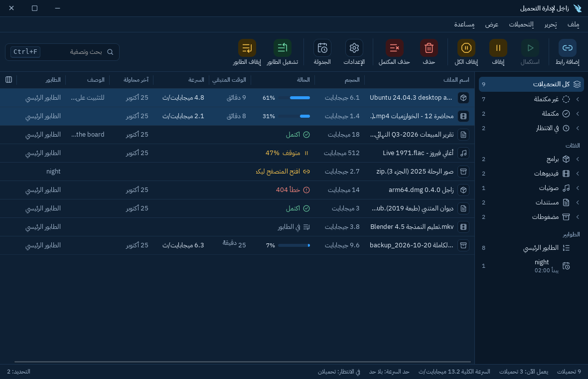This screenshot has width=588, height=379.
Task: Expand the مكتملة sidebar chevron
Action: (578, 113)
